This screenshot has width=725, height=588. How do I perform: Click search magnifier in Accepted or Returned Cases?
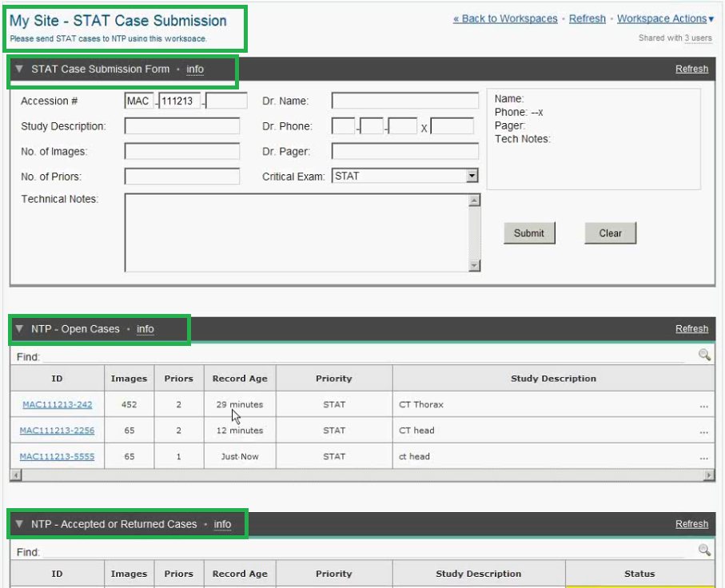pos(704,550)
